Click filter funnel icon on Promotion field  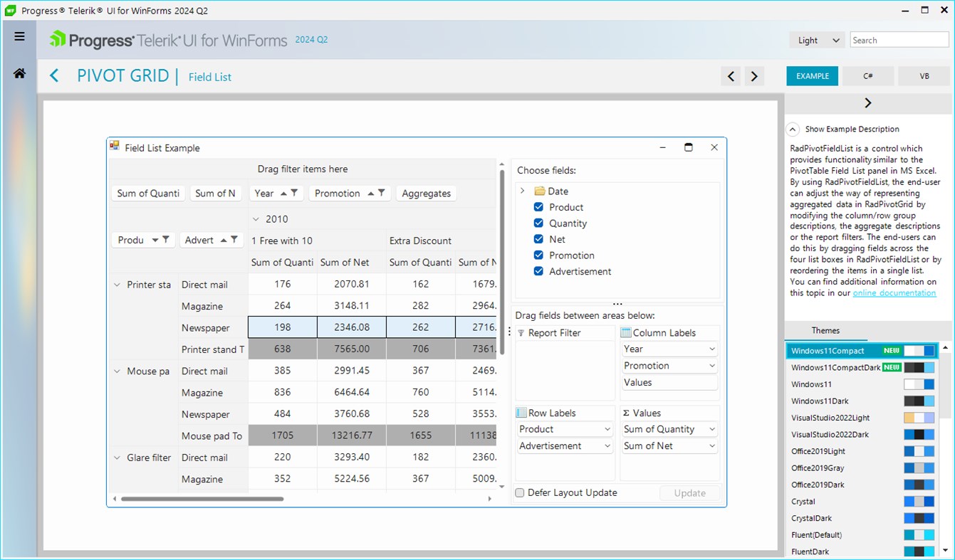pyautogui.click(x=382, y=193)
